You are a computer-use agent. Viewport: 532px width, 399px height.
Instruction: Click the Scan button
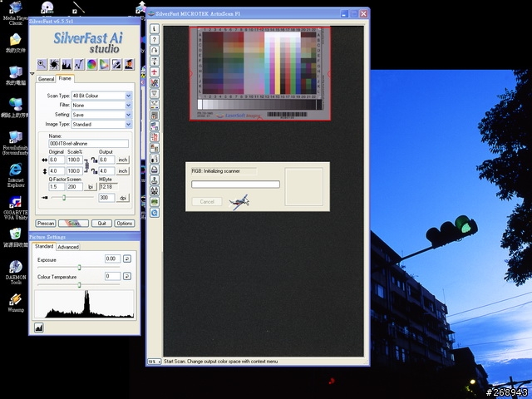pyautogui.click(x=73, y=224)
